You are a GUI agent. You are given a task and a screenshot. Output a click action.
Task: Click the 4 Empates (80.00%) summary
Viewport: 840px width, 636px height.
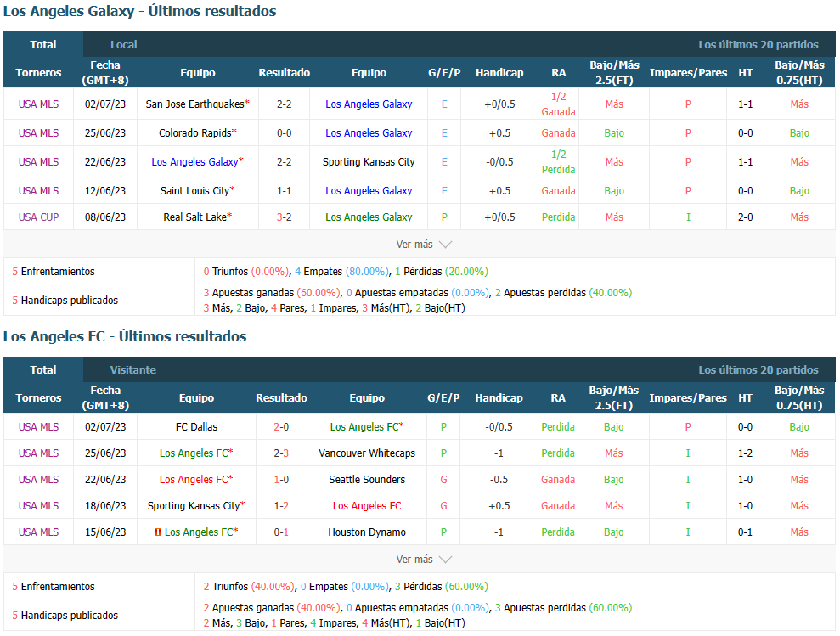tap(341, 272)
